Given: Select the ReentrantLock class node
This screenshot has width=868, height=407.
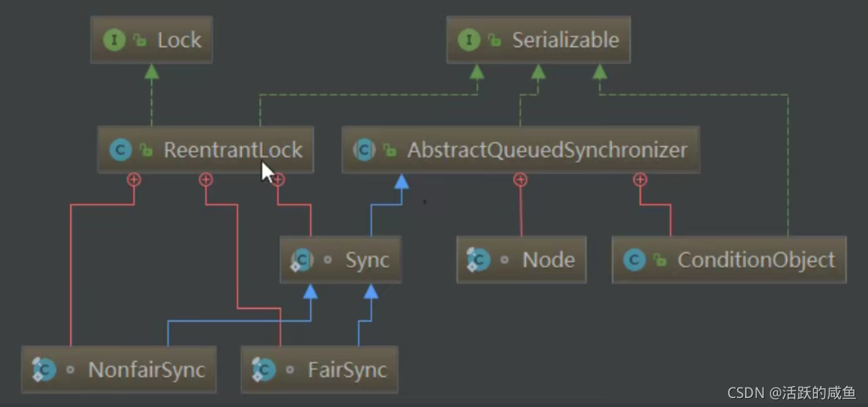Looking at the screenshot, I should (x=205, y=149).
